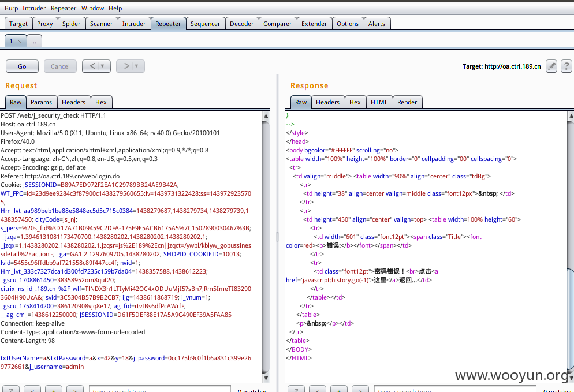Add a new Repeater tab via ellipsis
The width and height of the screenshot is (574, 392).
click(33, 41)
